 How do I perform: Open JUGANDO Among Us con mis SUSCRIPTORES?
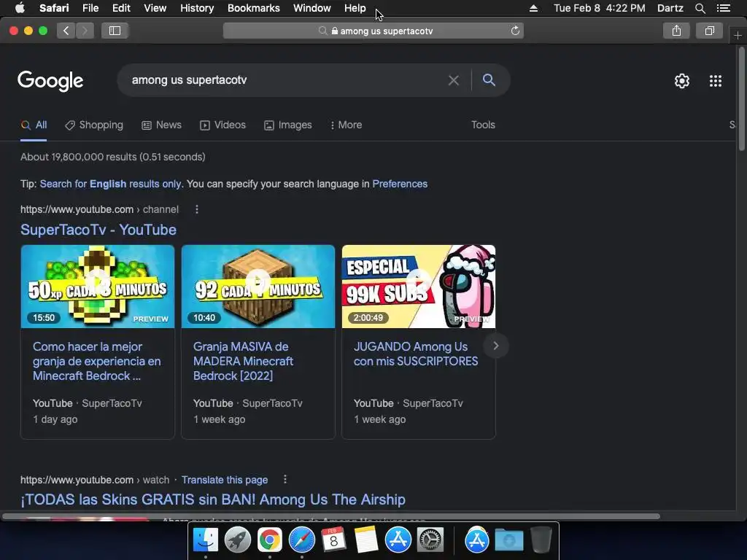(x=415, y=354)
